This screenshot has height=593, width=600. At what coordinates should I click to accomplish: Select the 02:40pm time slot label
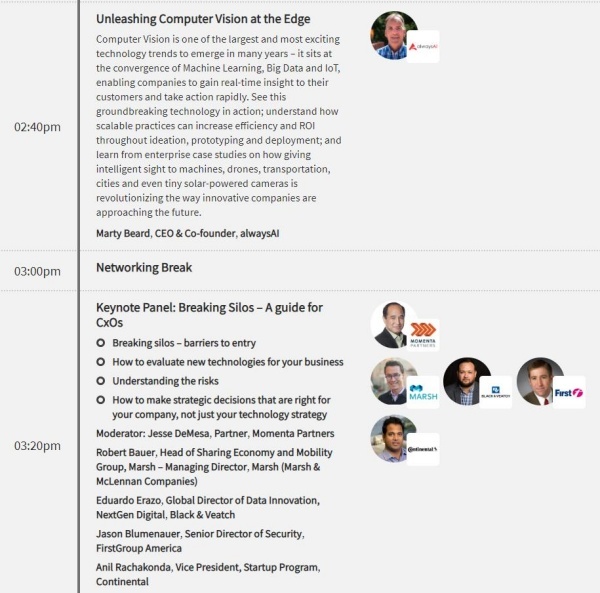[37, 127]
